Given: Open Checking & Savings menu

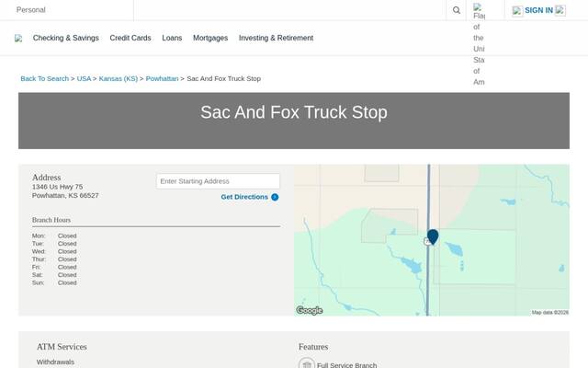Looking at the screenshot, I should click(x=65, y=38).
